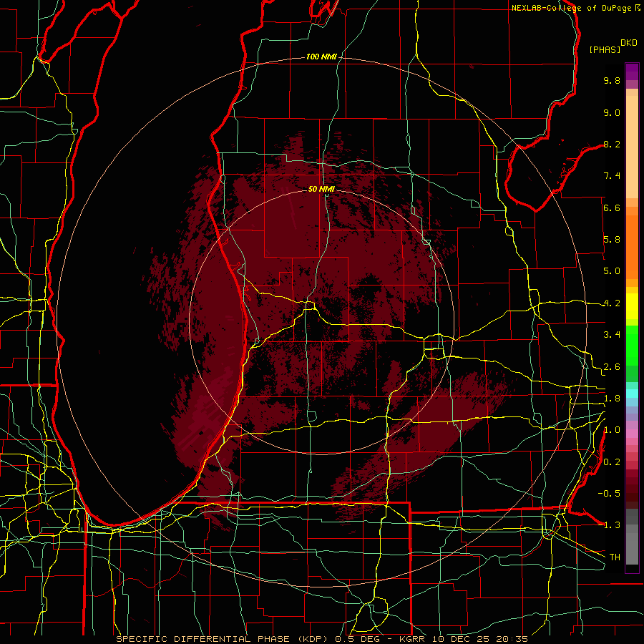The width and height of the screenshot is (644, 644).
Task: Click the DKD unit label above the color scale
Action: point(629,43)
